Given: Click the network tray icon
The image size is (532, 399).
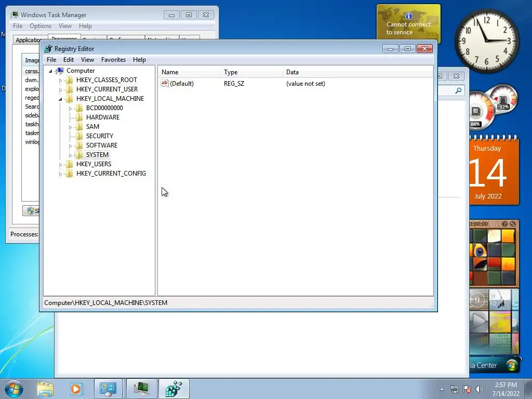Looking at the screenshot, I should click(454, 389).
